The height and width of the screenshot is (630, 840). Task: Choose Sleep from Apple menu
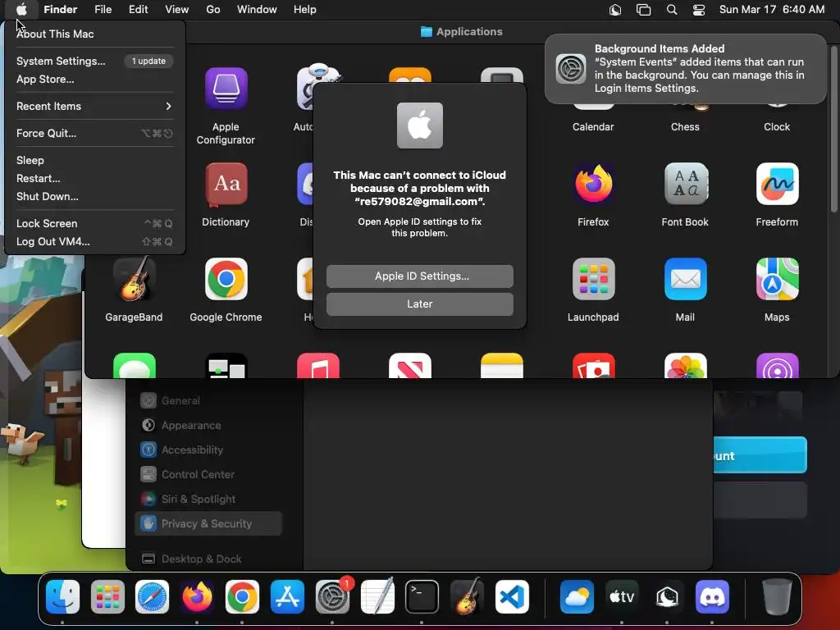tap(94, 160)
